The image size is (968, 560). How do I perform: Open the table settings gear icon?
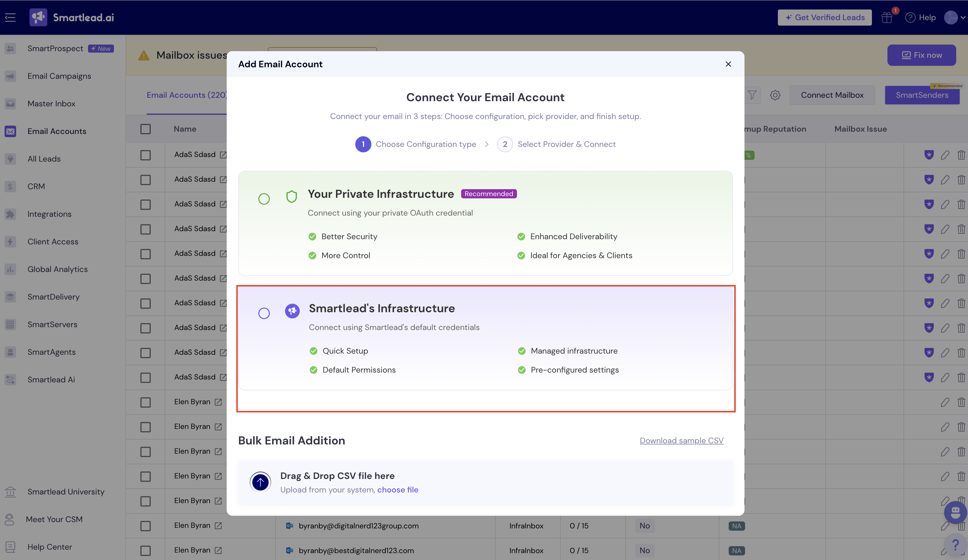[x=775, y=95]
